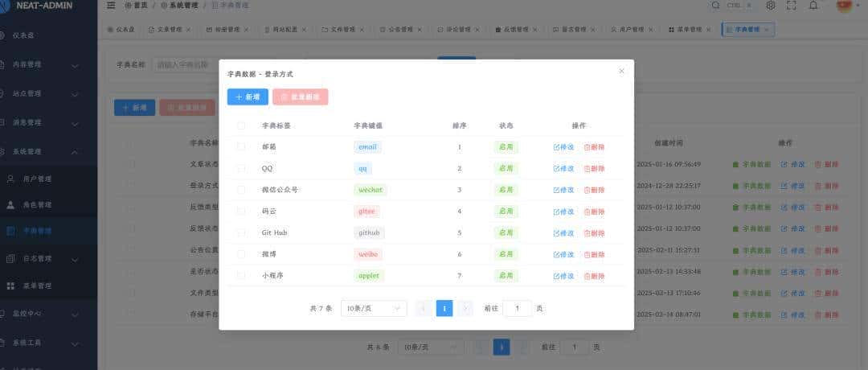Check the checkbox for the 码云 row
This screenshot has width=868, height=370.
tap(241, 211)
